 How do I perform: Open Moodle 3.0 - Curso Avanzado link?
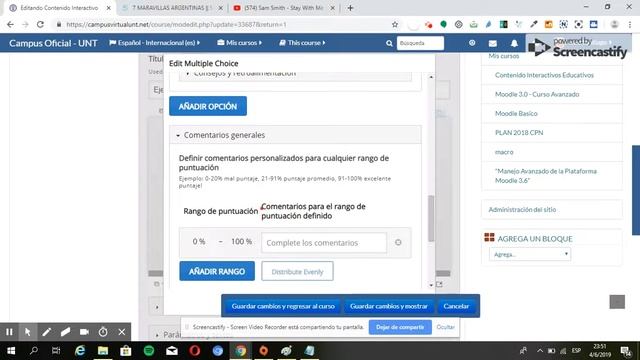coord(537,94)
